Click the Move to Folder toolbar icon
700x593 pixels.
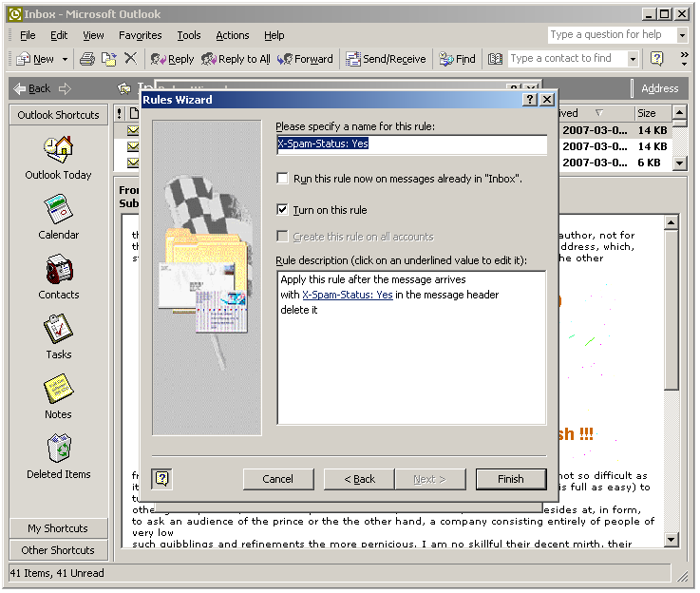point(108,59)
